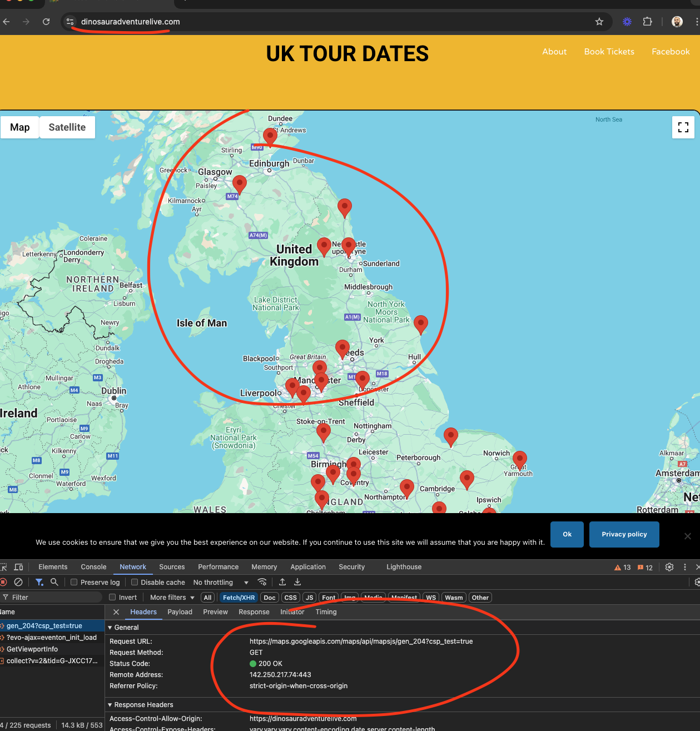Go back using the browser back arrow
The width and height of the screenshot is (700, 731).
[7, 22]
